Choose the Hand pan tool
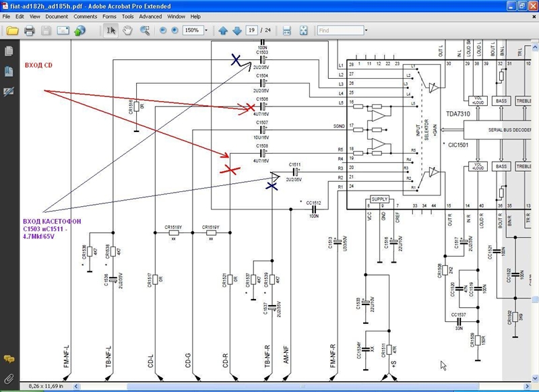 [128, 30]
